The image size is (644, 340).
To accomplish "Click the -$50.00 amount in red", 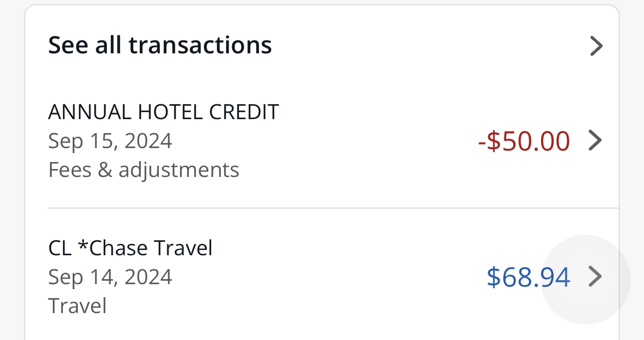I will [523, 141].
